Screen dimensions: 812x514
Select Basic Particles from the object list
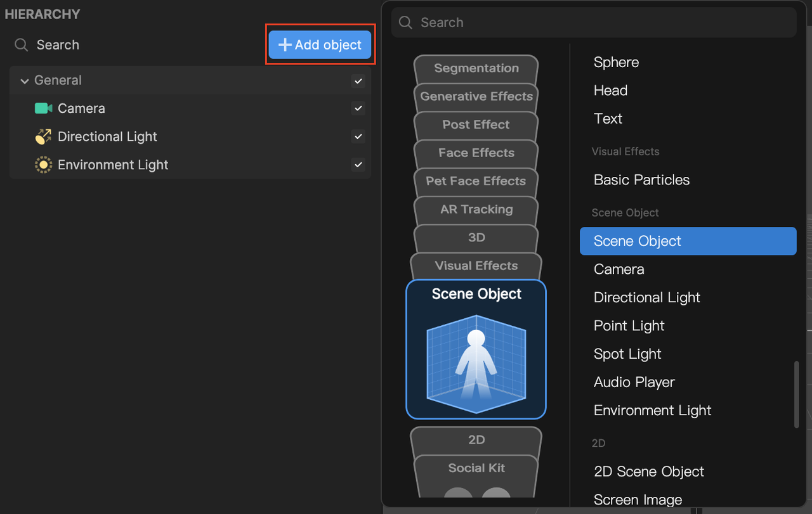pos(641,179)
